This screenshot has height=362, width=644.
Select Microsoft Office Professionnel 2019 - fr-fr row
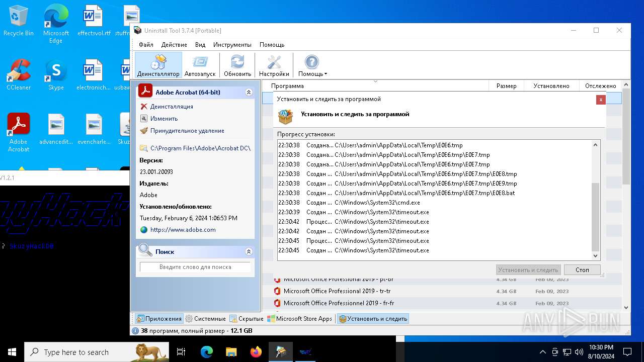pos(442,303)
